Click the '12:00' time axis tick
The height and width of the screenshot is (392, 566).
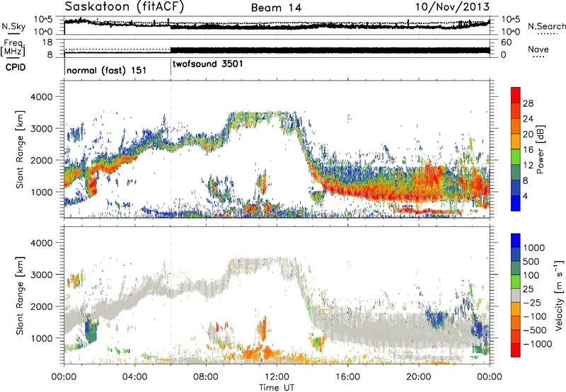pos(277,377)
